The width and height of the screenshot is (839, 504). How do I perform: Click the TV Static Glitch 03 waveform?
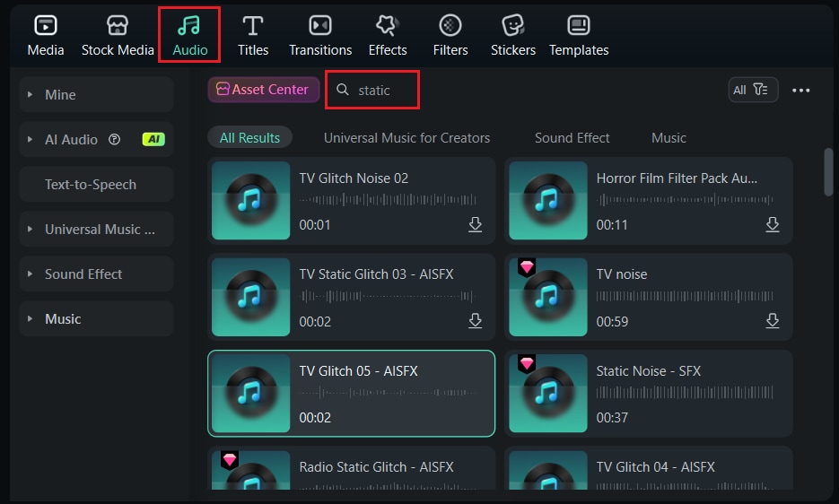pos(388,296)
